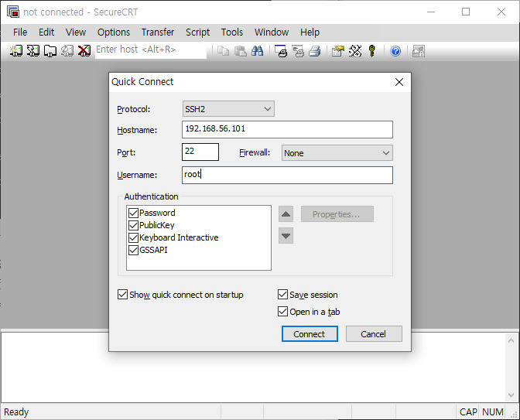Click the Quick Connect dialog title

[142, 82]
